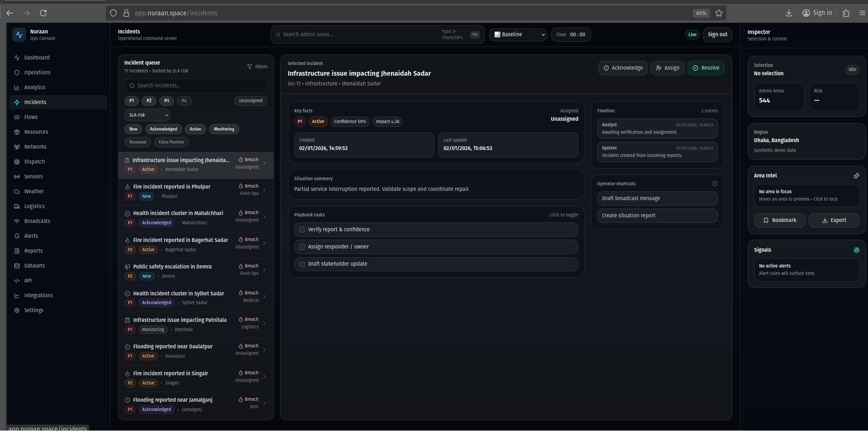Click Draft broadcast message shortcut
Viewport: 868px width, 431px height.
coord(657,198)
